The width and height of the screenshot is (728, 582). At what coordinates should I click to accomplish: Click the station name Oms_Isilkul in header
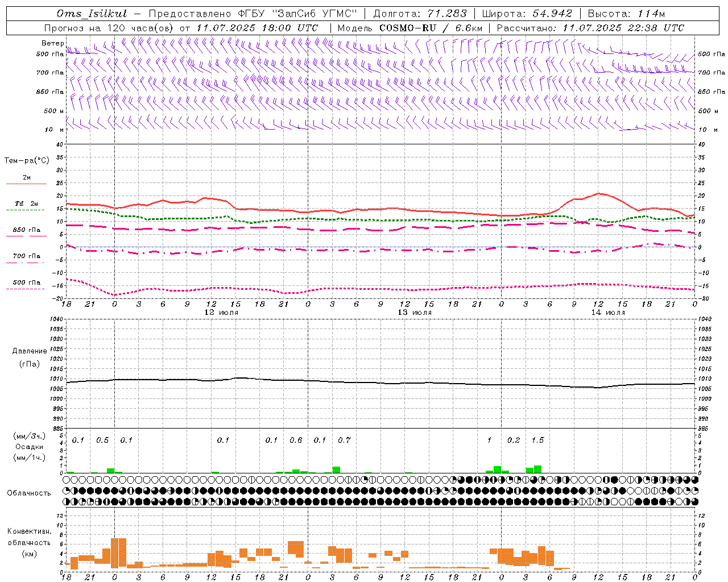(92, 14)
